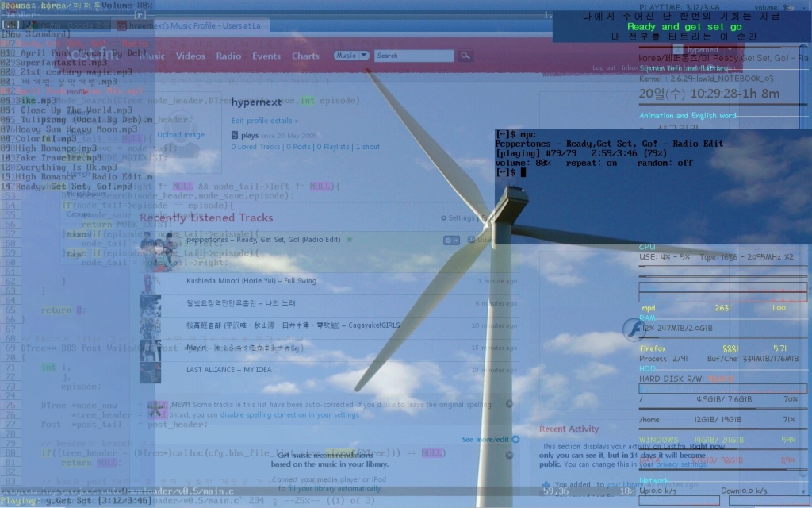Click the Last.fm search magnifier button
Screen dimensions: 812x508
point(465,56)
